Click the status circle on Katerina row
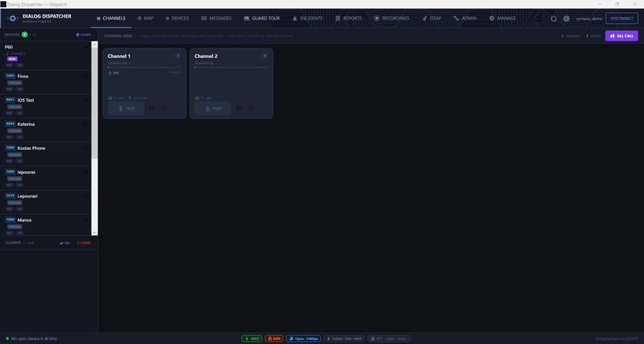The image size is (644, 344). tap(86, 125)
